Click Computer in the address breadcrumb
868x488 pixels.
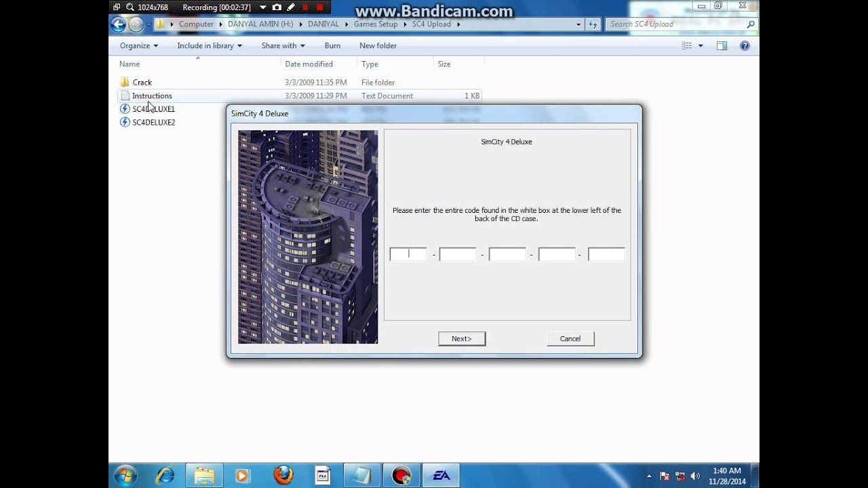(x=196, y=24)
